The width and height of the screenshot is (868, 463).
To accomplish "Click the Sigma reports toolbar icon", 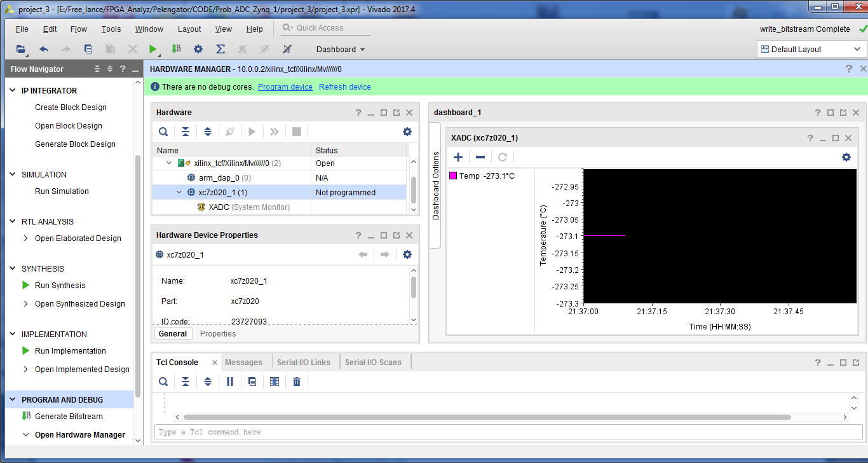I will [220, 49].
